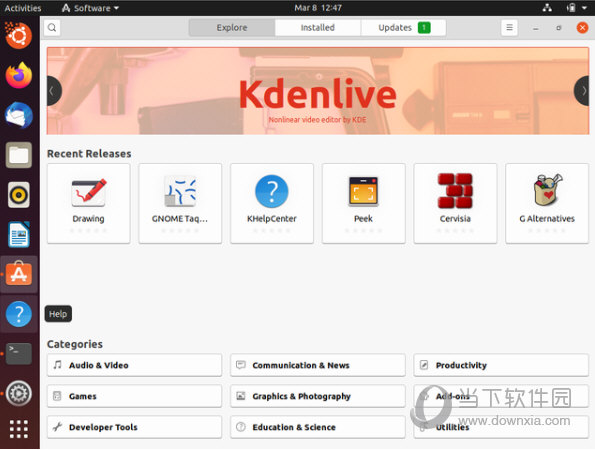Open Settings from the dock
The height and width of the screenshot is (450, 595).
coord(19,393)
